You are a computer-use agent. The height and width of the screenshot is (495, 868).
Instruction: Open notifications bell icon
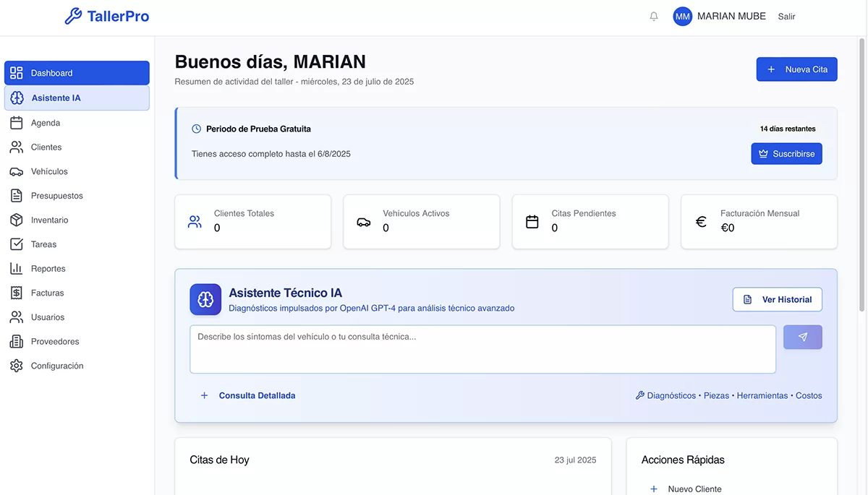tap(654, 17)
